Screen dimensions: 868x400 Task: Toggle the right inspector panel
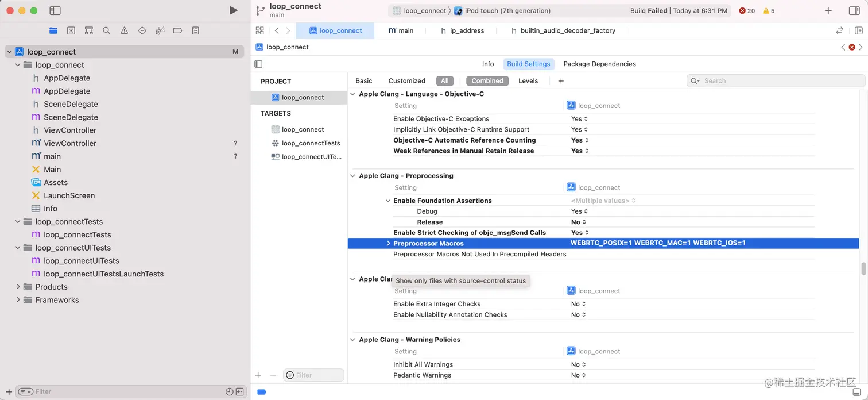(855, 10)
